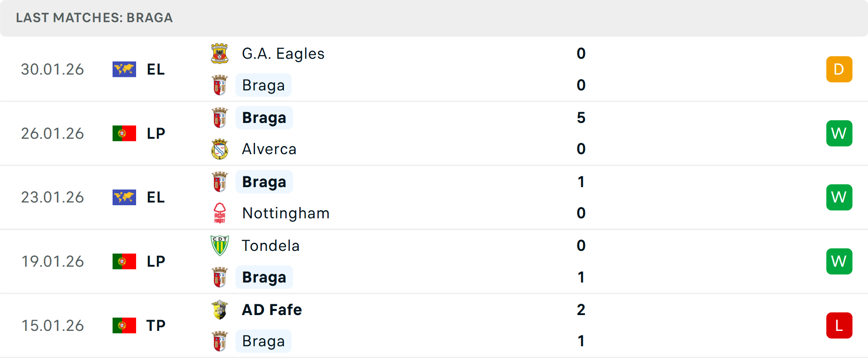The height and width of the screenshot is (358, 868).
Task: Open the G.A. Eagles team link
Action: 283,54
